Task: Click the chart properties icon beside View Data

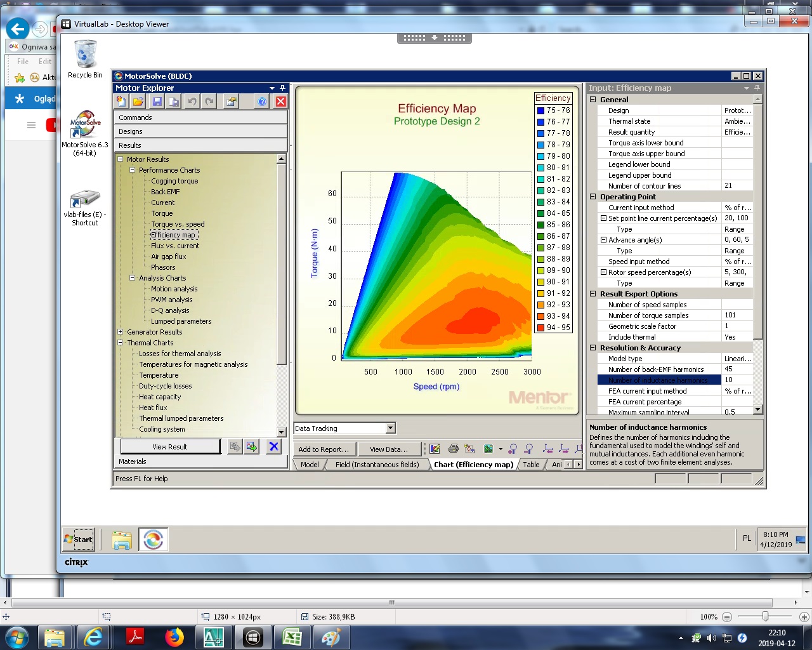Action: [x=435, y=449]
